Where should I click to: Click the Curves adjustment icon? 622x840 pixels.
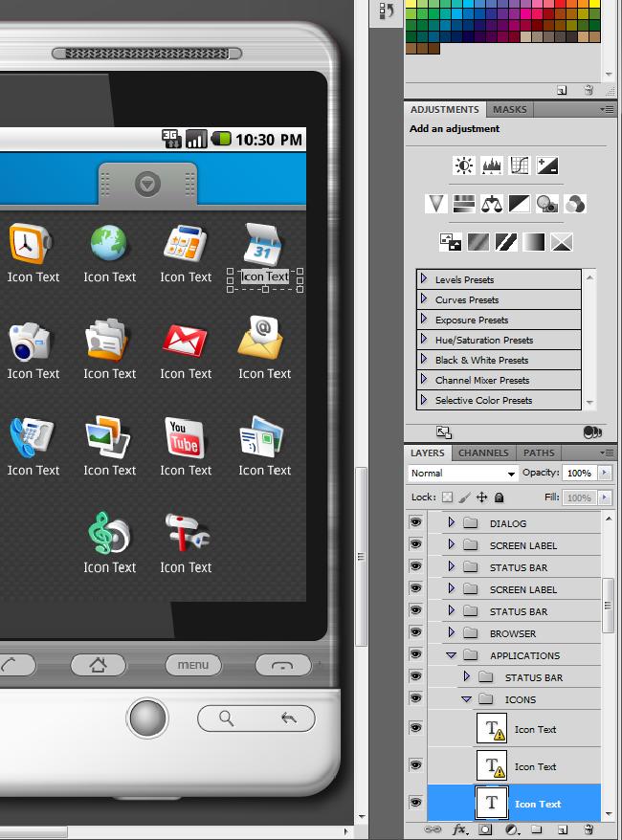click(x=520, y=166)
